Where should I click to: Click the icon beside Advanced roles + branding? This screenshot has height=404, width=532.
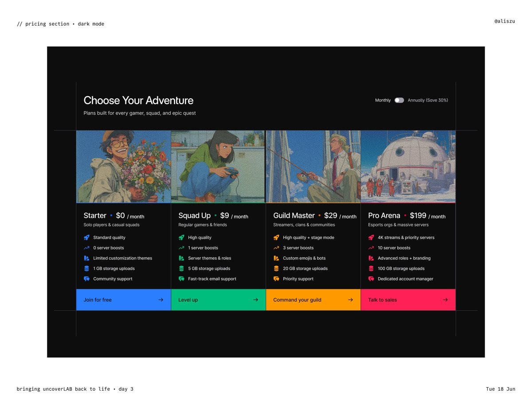[371, 258]
